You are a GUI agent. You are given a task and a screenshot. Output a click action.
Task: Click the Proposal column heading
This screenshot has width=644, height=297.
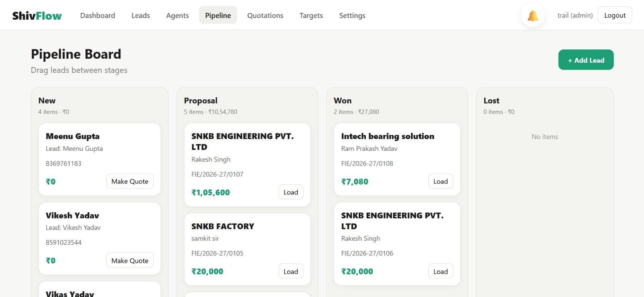[x=200, y=100]
